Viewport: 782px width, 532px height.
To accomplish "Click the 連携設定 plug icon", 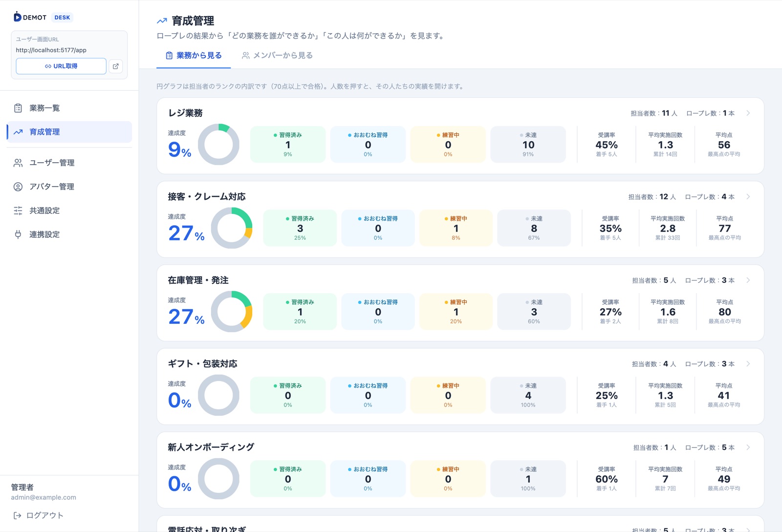I will click(18, 234).
